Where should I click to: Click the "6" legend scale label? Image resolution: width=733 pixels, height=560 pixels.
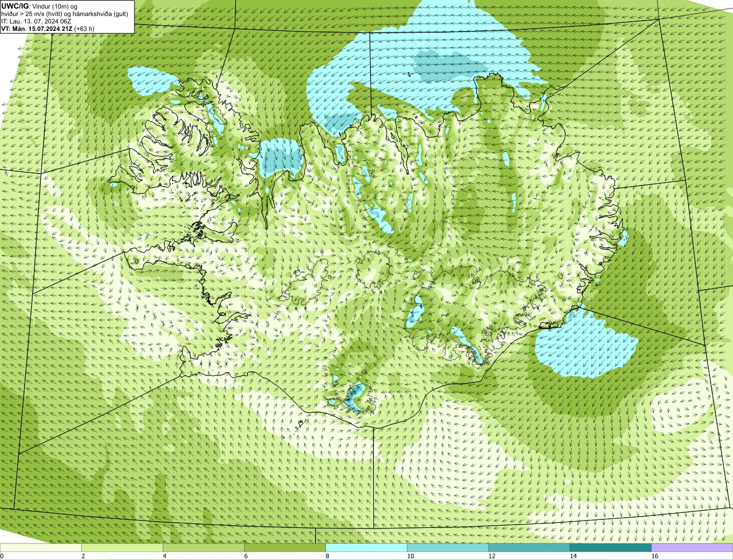pyautogui.click(x=246, y=556)
